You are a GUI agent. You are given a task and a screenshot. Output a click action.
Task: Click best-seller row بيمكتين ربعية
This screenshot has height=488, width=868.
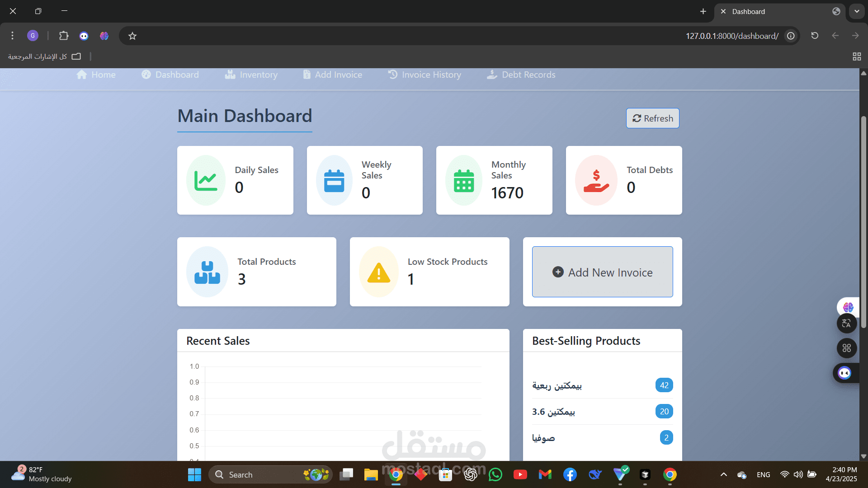pyautogui.click(x=602, y=385)
